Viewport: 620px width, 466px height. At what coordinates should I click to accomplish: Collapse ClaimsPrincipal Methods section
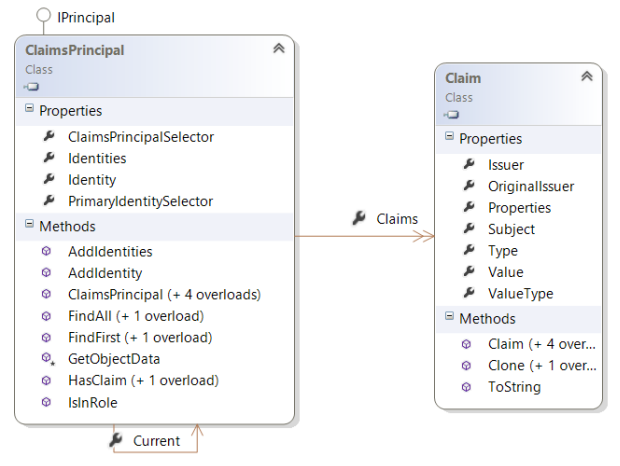tap(30, 226)
